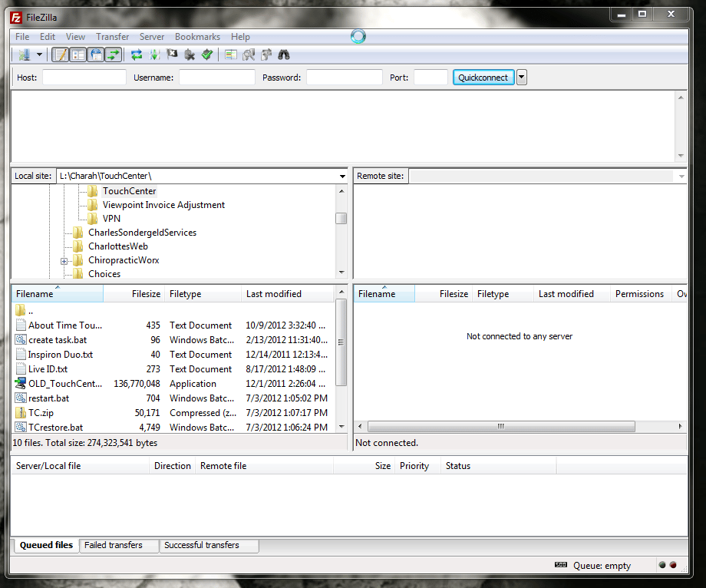Sort remote list by Filename column
Viewport: 706px width, 588px height.
click(x=384, y=294)
